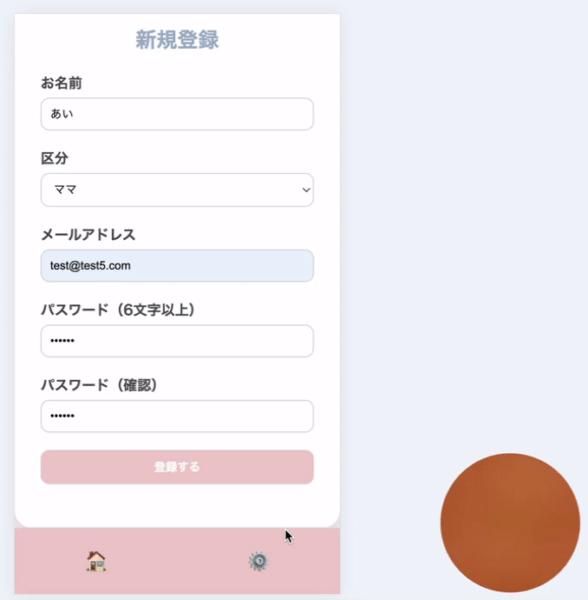588x600 pixels.
Task: Click the white card area below 登録する
Action: click(x=177, y=505)
